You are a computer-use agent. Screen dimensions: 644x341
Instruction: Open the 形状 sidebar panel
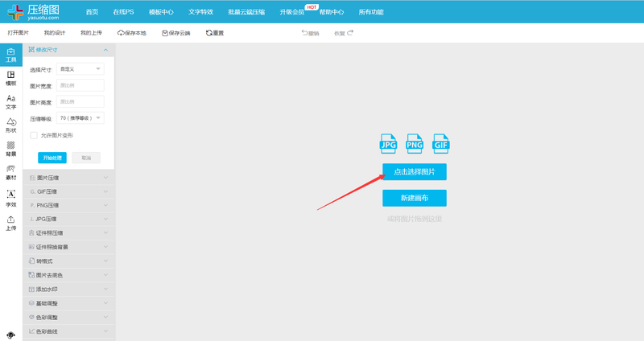coord(11,125)
